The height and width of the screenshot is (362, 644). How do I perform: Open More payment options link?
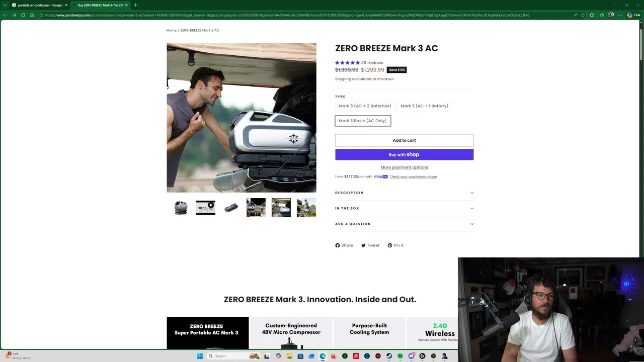coord(404,167)
